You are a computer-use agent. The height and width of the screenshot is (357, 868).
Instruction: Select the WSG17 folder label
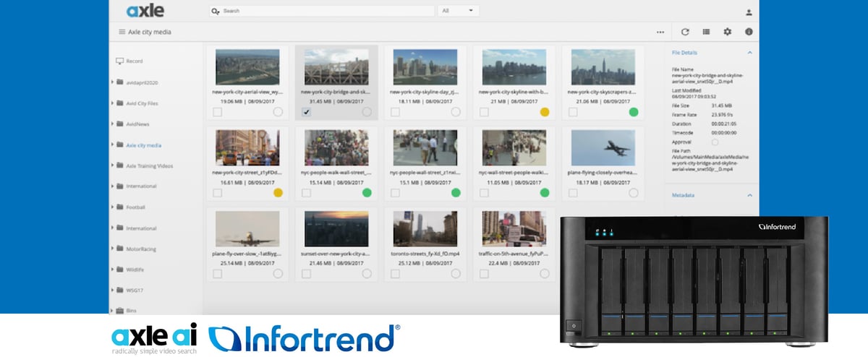(x=135, y=291)
